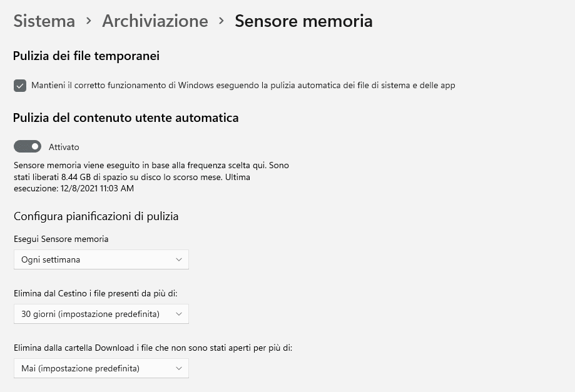
Task: Open Archiviazione breadcrumb link
Action: point(155,21)
